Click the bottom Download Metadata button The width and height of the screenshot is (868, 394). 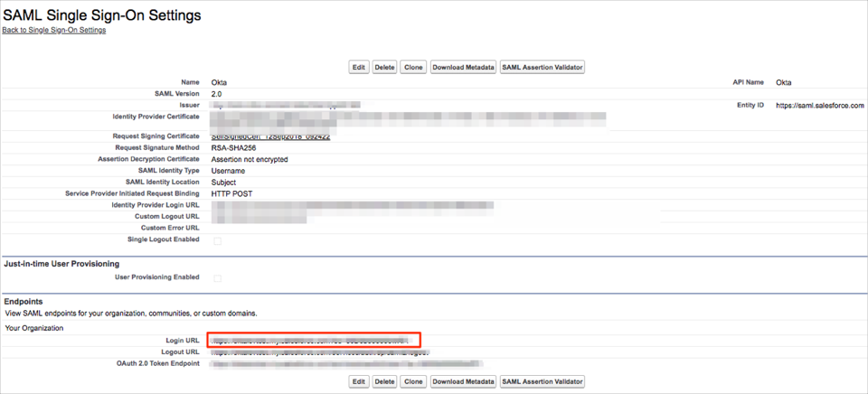click(463, 381)
